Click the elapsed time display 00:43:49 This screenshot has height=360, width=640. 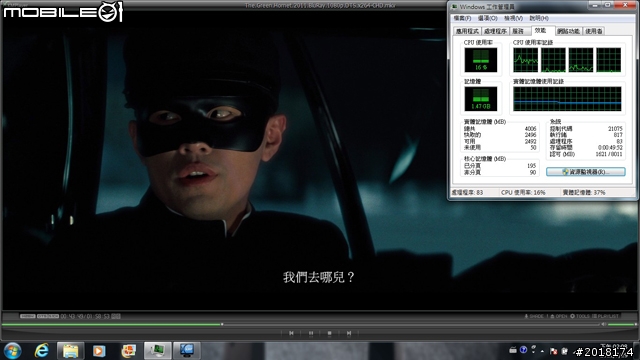pyautogui.click(x=72, y=316)
